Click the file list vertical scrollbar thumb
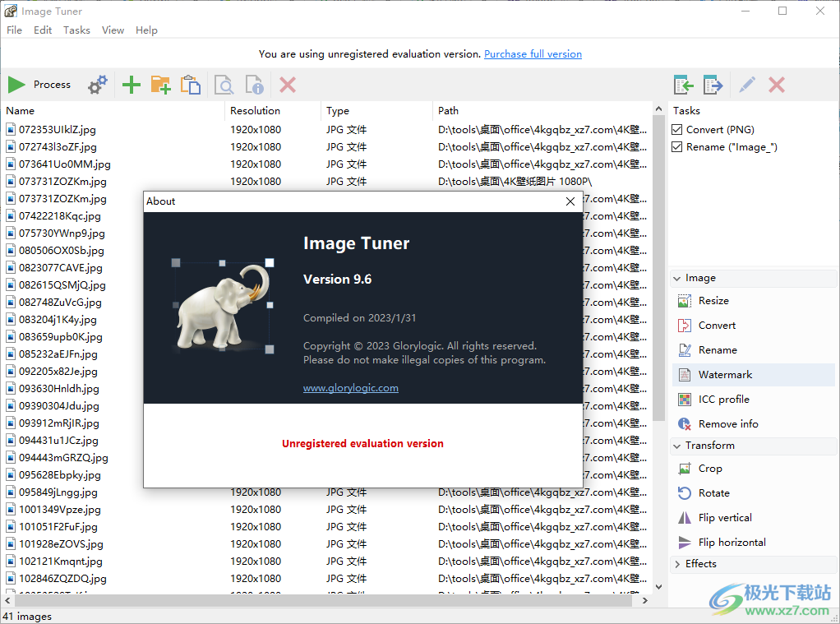 659,268
